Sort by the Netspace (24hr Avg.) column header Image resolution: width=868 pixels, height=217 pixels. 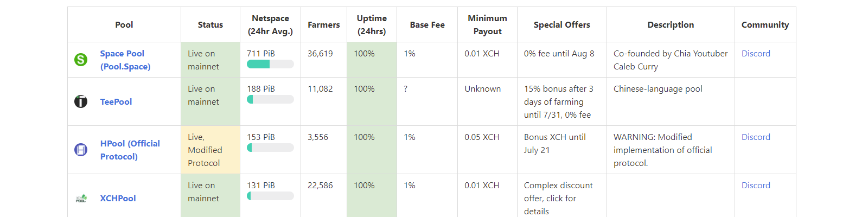270,25
